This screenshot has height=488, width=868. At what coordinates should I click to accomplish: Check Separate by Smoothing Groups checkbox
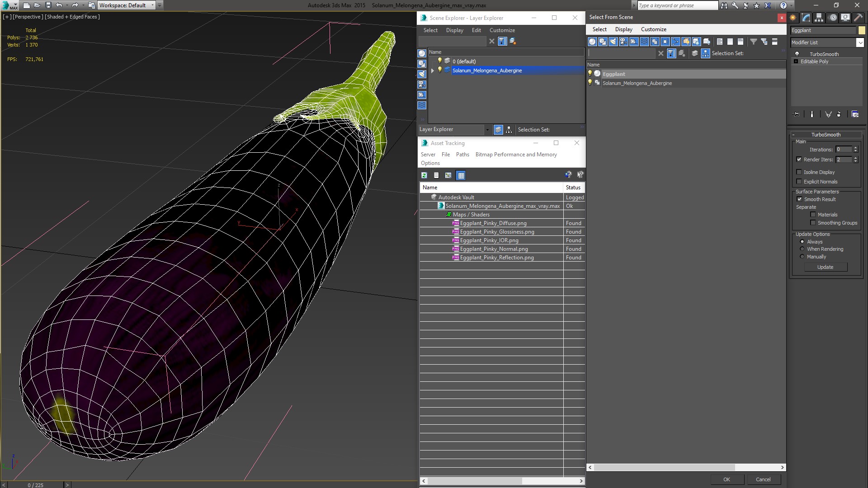pyautogui.click(x=813, y=223)
